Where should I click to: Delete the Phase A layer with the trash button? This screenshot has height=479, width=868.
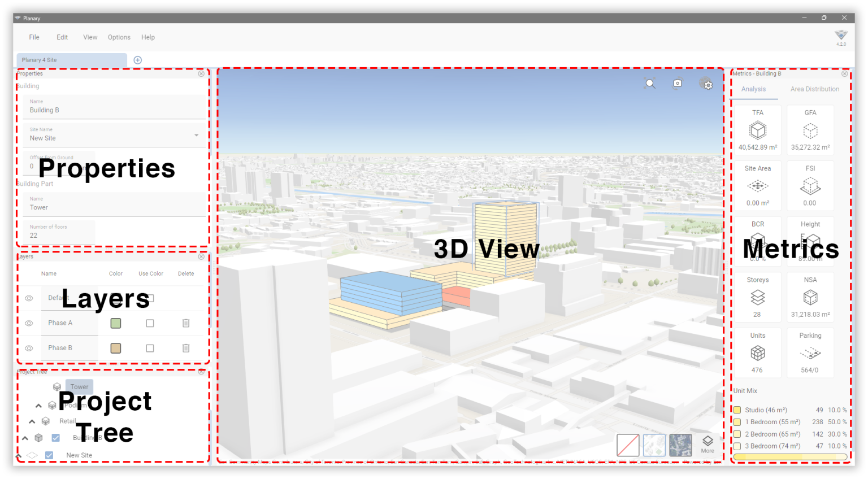pyautogui.click(x=186, y=323)
